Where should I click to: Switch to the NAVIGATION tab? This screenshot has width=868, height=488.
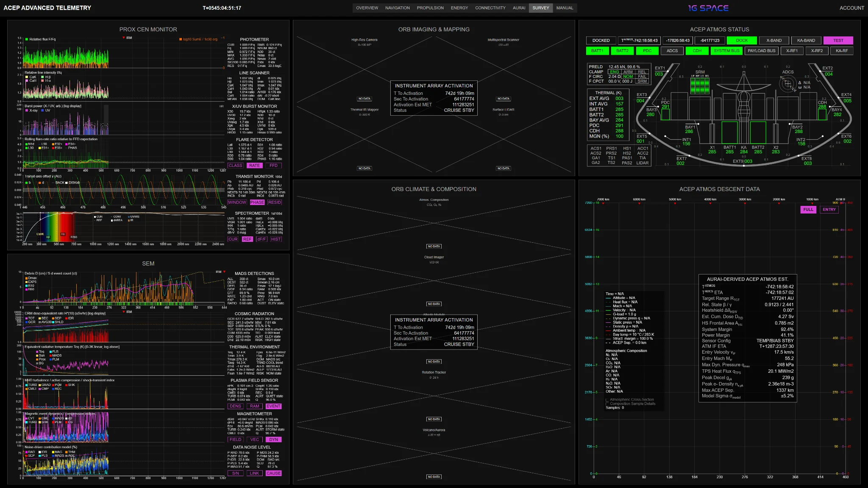pos(398,8)
